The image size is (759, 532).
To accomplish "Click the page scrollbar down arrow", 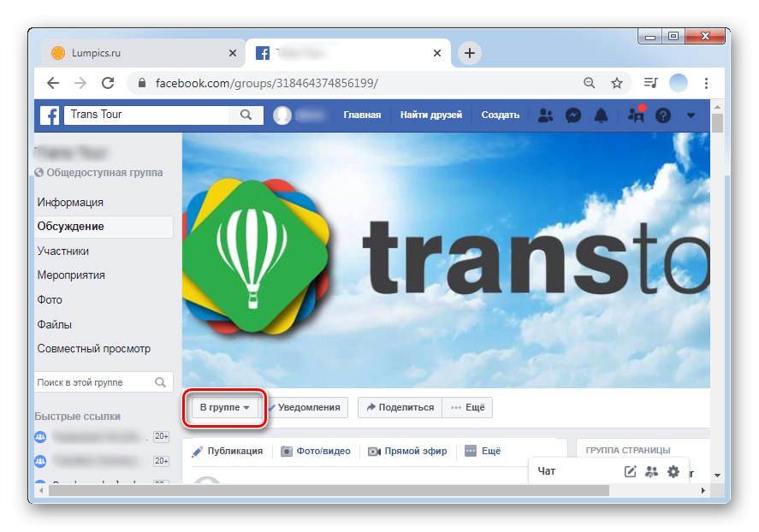I will 717,476.
